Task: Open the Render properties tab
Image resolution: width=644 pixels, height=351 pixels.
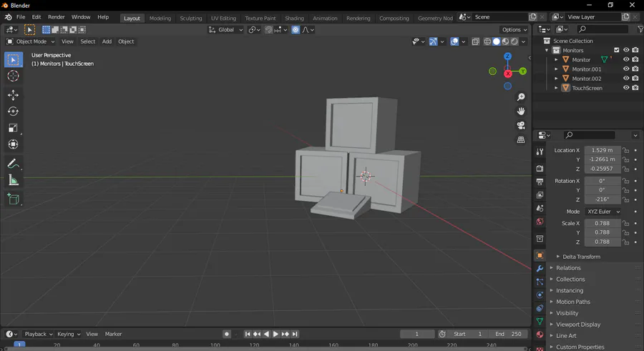Action: pyautogui.click(x=540, y=168)
